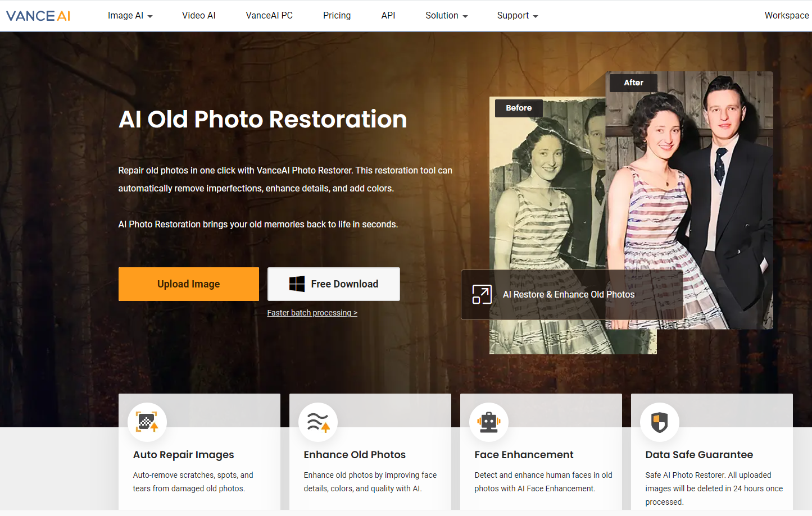
Task: Click the Free Download button
Action: (x=334, y=284)
